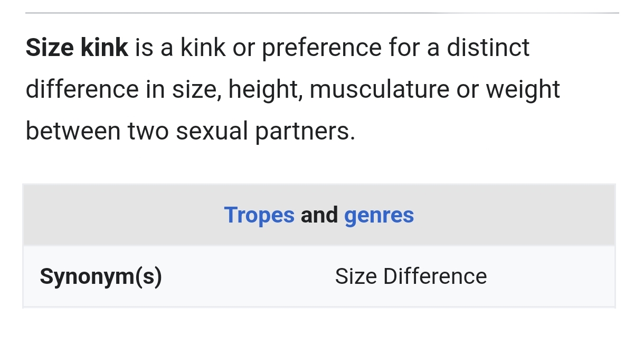Click the word "weight" in the paragraph

pos(523,89)
